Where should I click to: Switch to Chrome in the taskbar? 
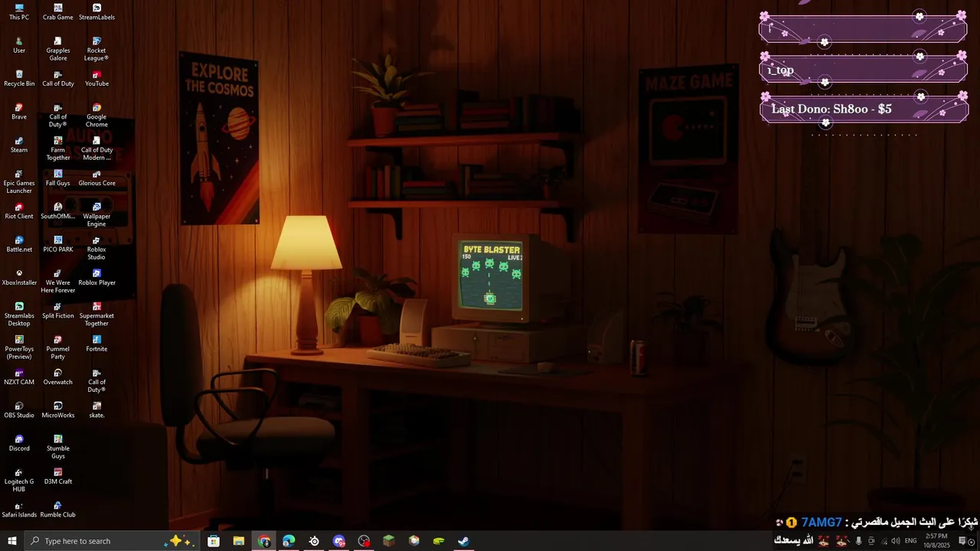(264, 541)
